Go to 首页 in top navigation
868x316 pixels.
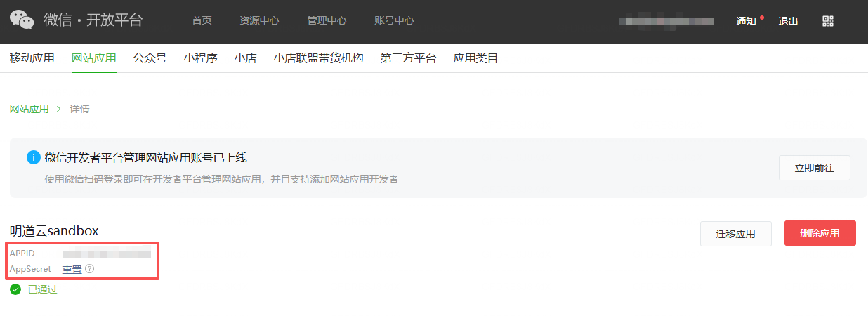click(x=202, y=21)
